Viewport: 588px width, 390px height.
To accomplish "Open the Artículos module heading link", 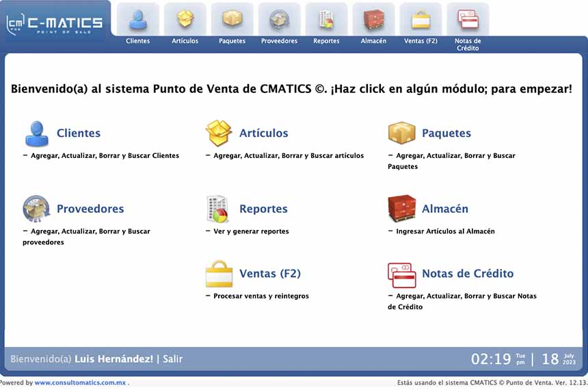I will (x=264, y=133).
